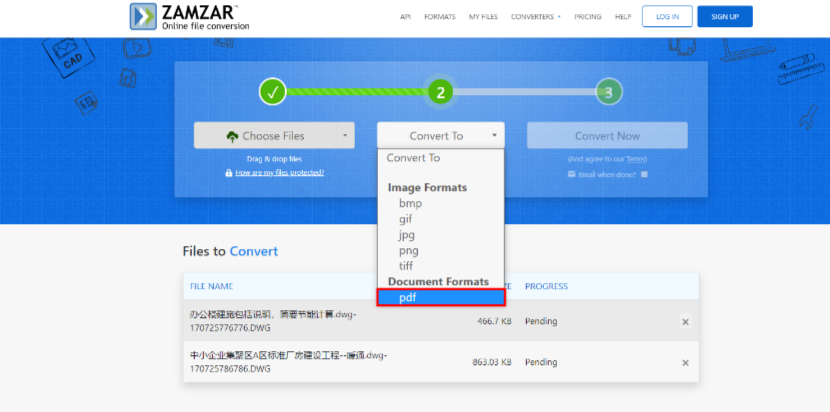Click the envelope icon next to Email when done
The image size is (830, 412).
(x=572, y=174)
